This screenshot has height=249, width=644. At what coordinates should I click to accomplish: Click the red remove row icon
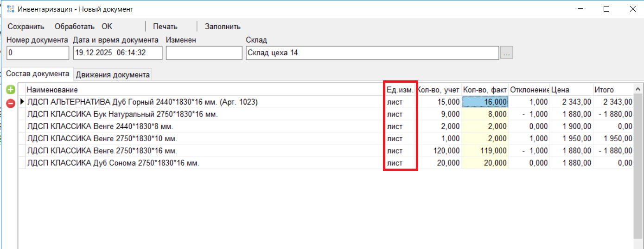10,103
